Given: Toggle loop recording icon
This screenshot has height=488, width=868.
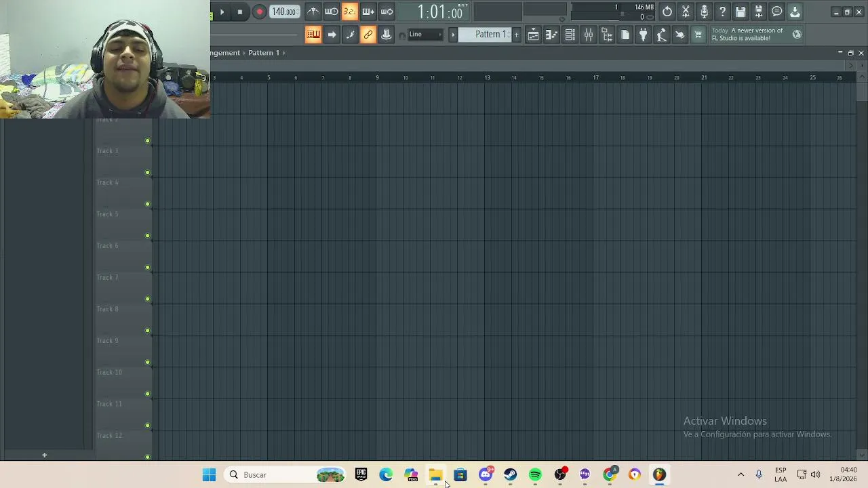Looking at the screenshot, I should [387, 12].
